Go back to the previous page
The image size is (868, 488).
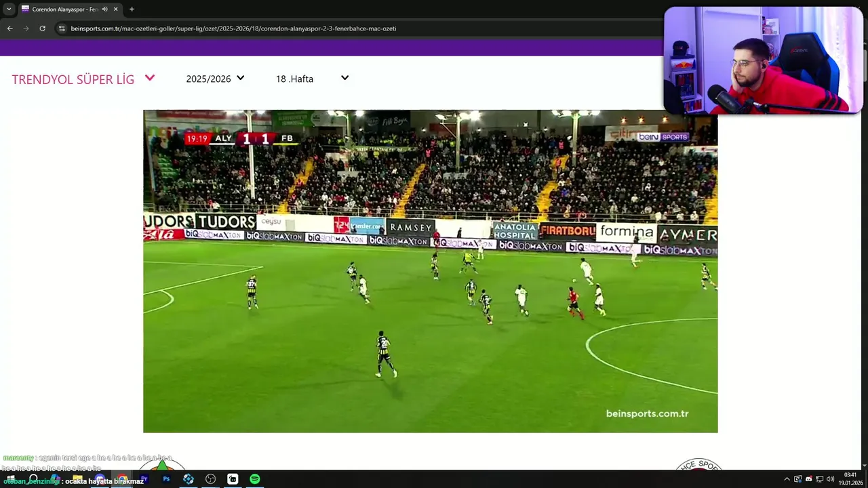click(9, 28)
